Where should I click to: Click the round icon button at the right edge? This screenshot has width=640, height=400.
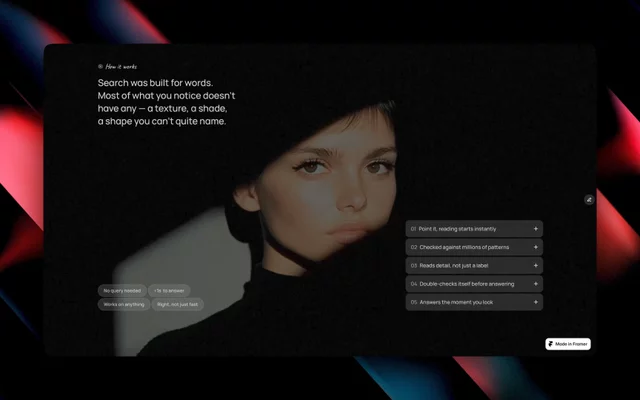589,200
